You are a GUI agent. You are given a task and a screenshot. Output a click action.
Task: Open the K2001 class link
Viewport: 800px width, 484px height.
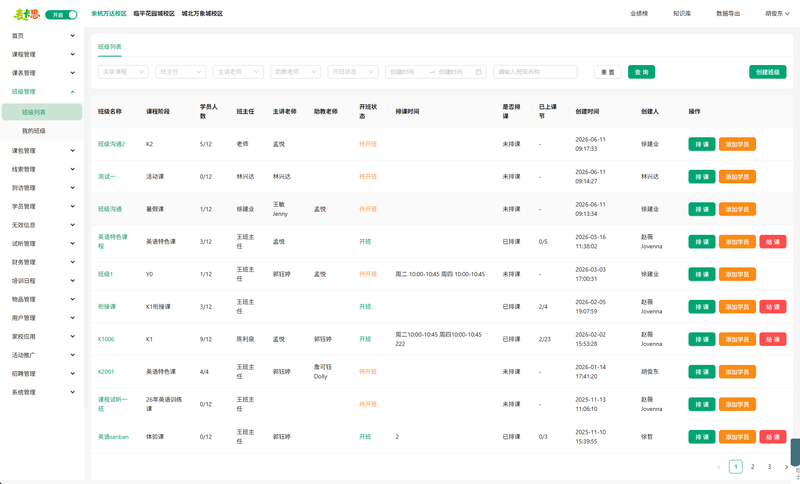(106, 372)
